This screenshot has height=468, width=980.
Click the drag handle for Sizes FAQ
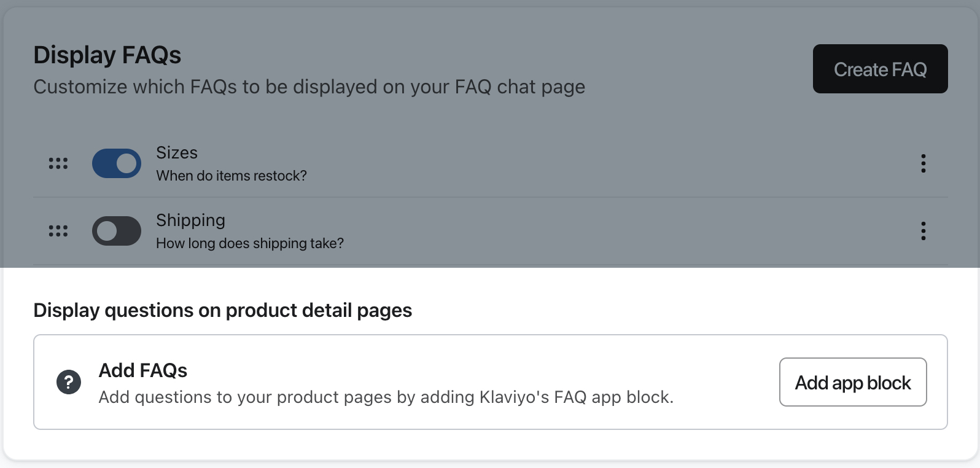(x=58, y=163)
